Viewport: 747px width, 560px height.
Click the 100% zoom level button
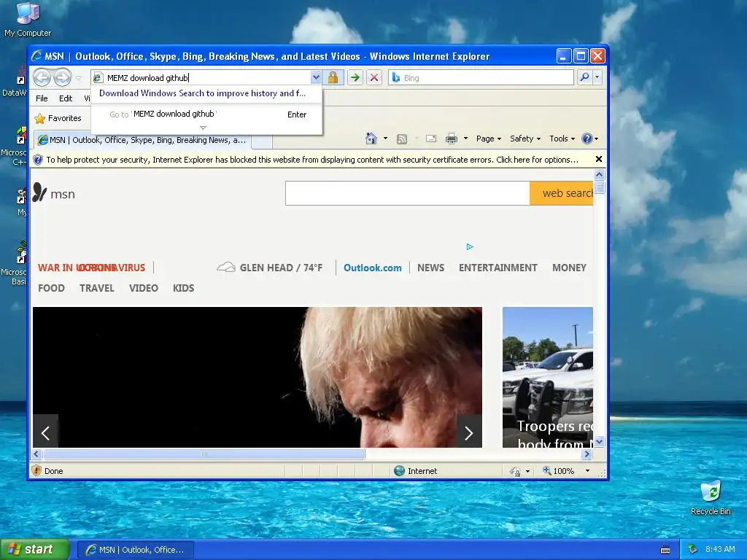point(558,471)
